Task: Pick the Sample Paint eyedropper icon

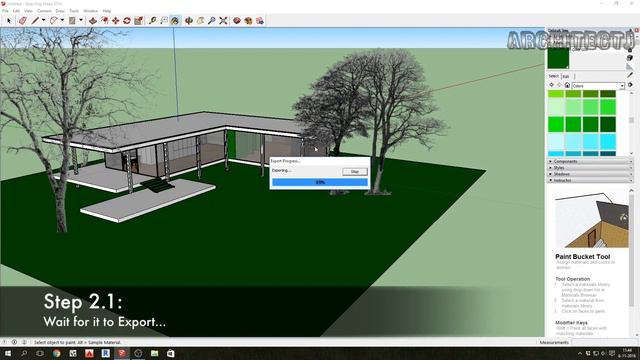Action: 630,75
